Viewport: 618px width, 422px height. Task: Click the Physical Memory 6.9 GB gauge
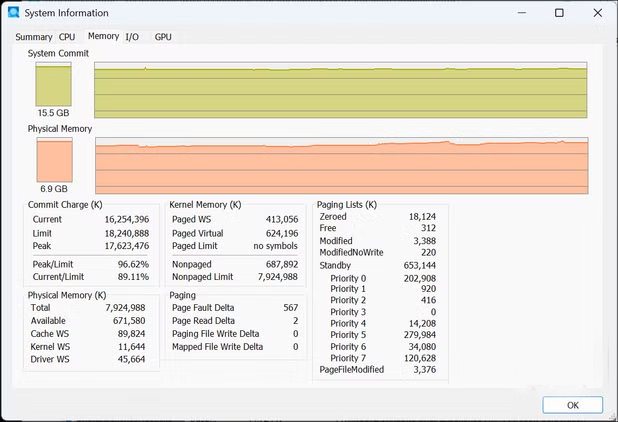(x=54, y=160)
